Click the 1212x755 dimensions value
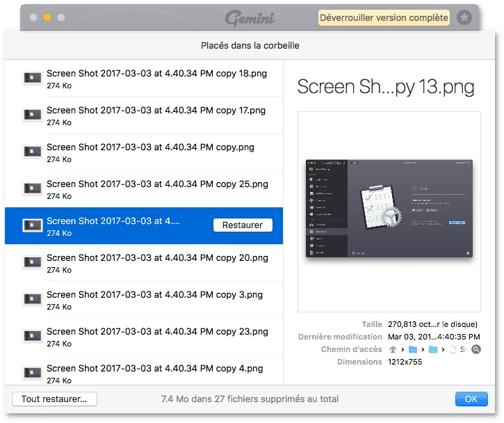504x423 pixels. click(405, 362)
